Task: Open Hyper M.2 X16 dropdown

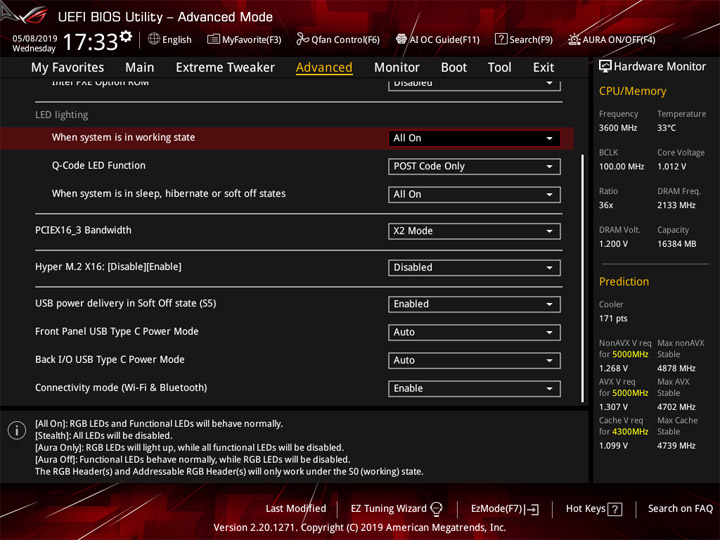Action: [x=474, y=268]
